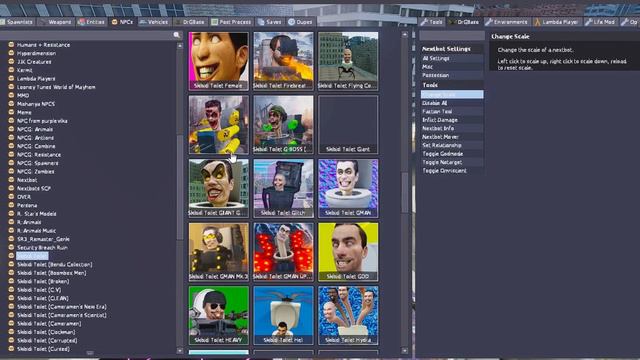
Task: Click the OVER category icon
Action: pyautogui.click(x=11, y=197)
